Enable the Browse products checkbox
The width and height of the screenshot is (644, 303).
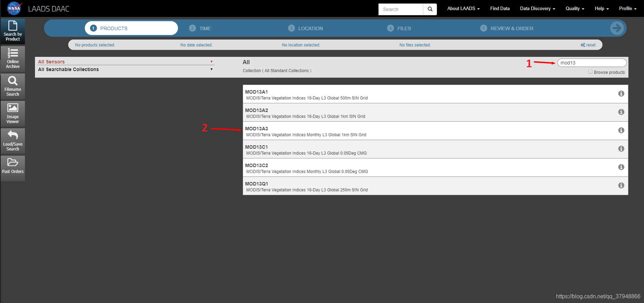click(590, 72)
